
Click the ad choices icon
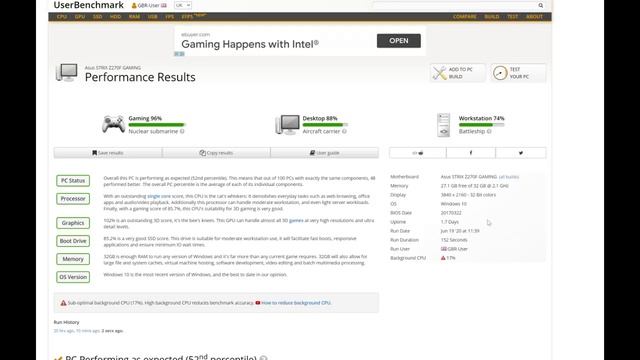point(179,54)
